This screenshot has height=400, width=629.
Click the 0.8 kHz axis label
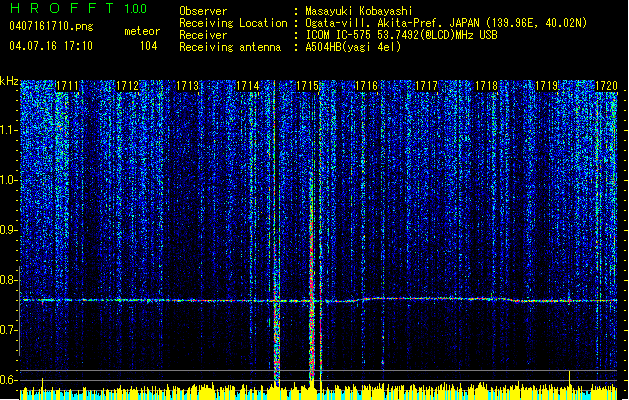[9, 280]
